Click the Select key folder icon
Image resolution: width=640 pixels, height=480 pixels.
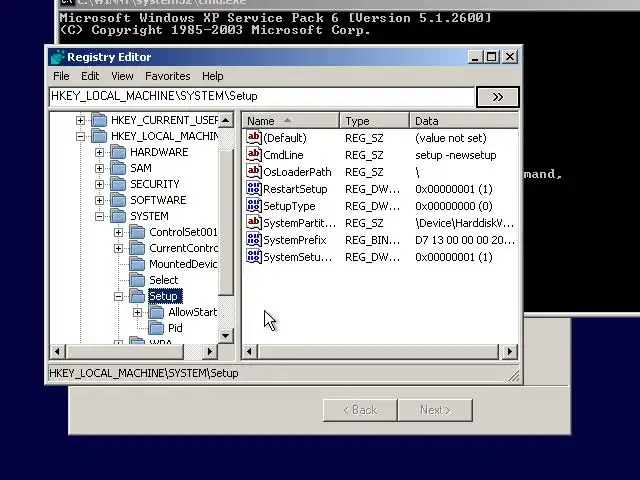click(138, 280)
